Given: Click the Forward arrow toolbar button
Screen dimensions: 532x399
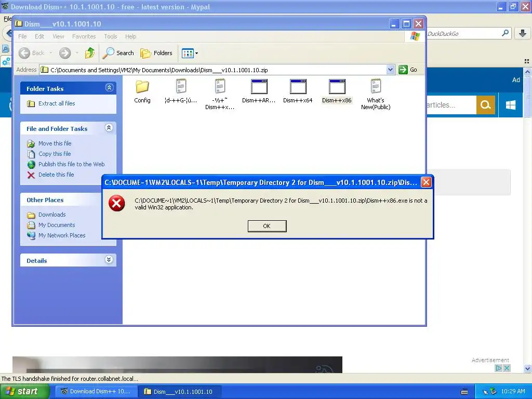Looking at the screenshot, I should tap(65, 53).
